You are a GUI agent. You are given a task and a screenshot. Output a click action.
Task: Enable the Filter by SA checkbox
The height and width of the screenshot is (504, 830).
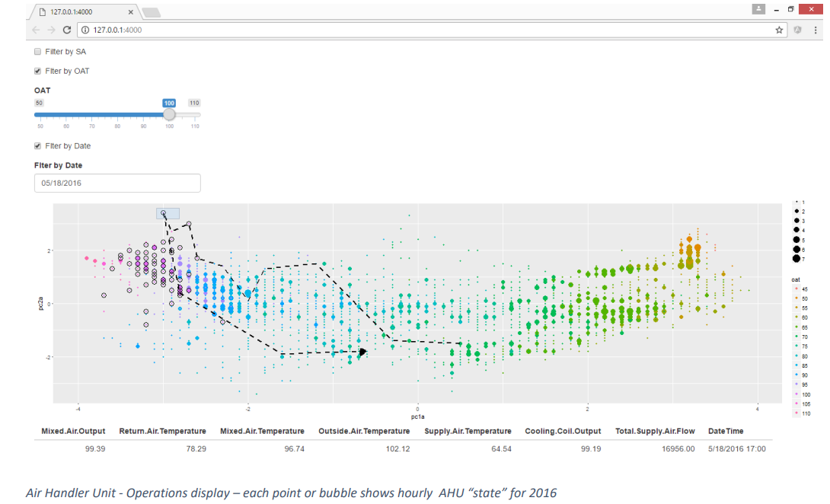tap(37, 52)
